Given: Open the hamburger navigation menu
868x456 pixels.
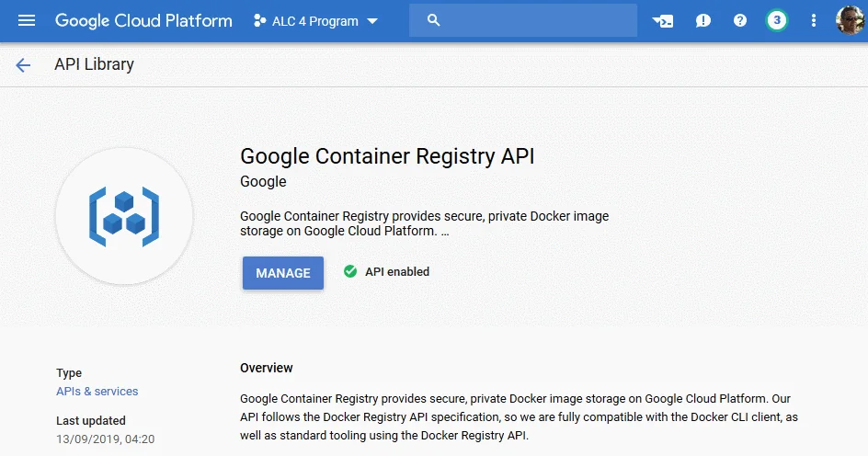Looking at the screenshot, I should tap(27, 20).
